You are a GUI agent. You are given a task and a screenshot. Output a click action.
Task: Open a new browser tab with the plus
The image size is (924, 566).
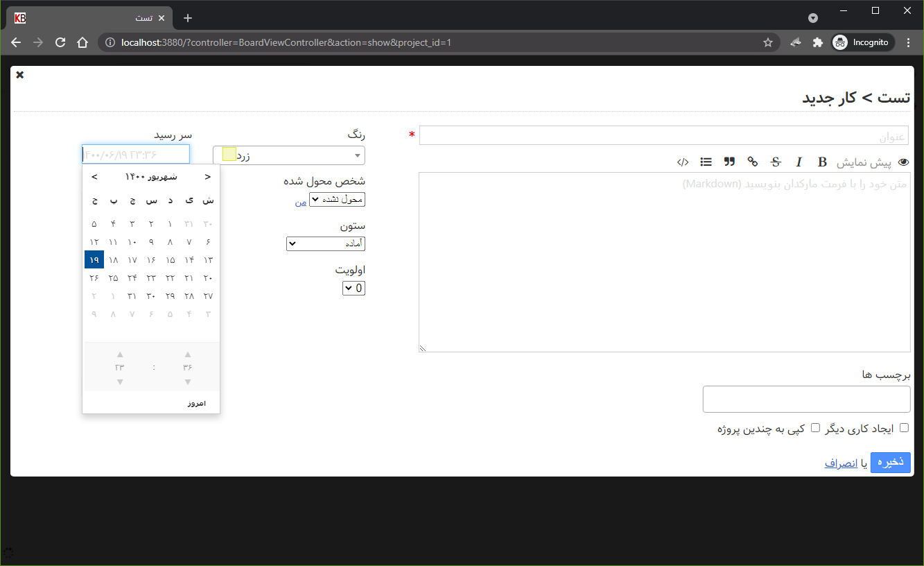[x=188, y=18]
